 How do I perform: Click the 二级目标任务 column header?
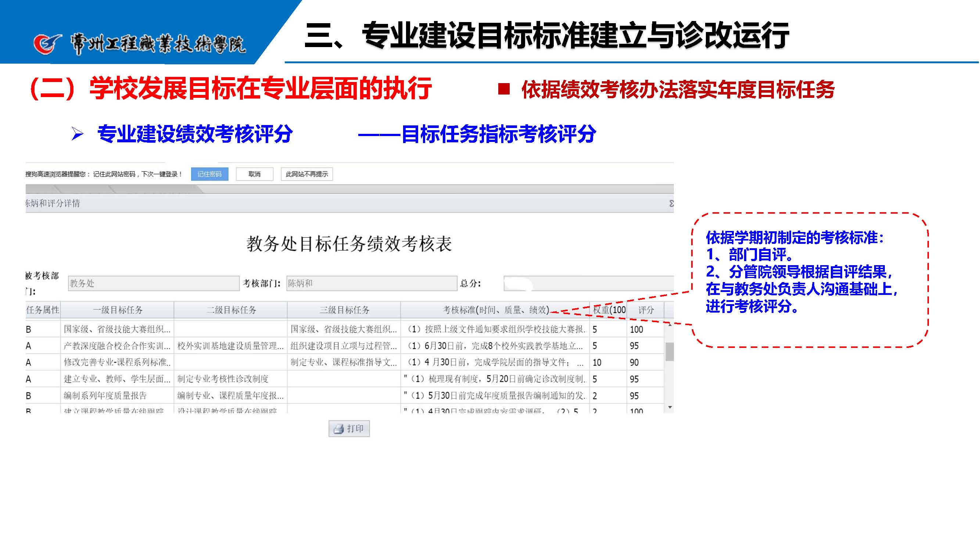[231, 310]
